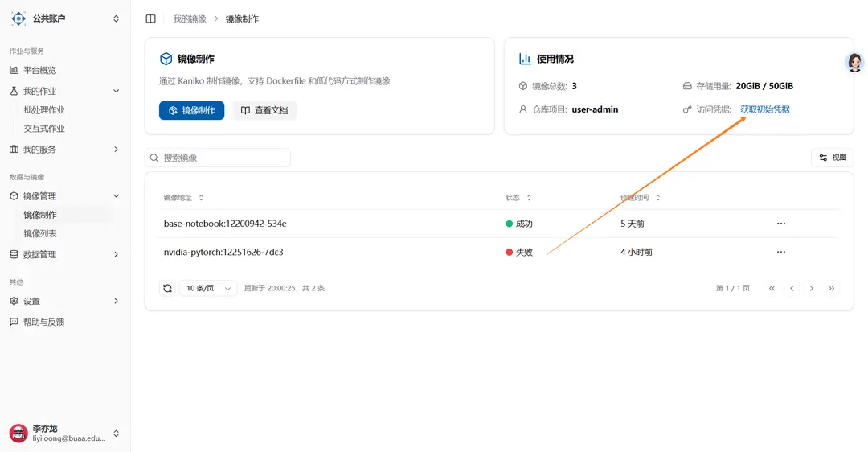
Task: Click the refresh icon below the table
Action: [x=167, y=288]
